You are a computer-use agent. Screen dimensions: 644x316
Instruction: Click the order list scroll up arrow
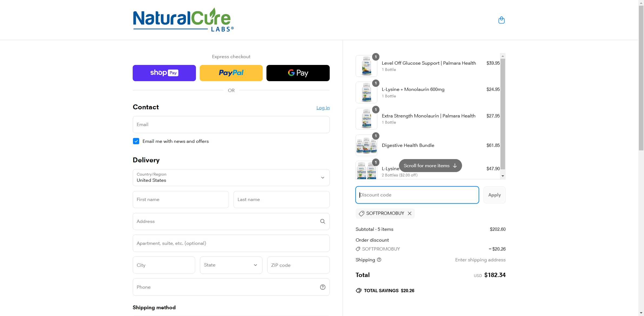503,56
